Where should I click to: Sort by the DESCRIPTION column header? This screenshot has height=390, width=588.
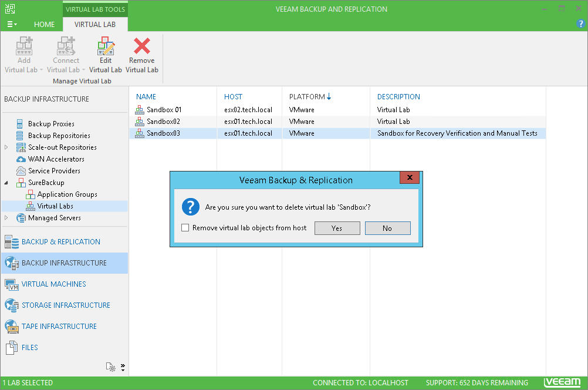click(398, 97)
